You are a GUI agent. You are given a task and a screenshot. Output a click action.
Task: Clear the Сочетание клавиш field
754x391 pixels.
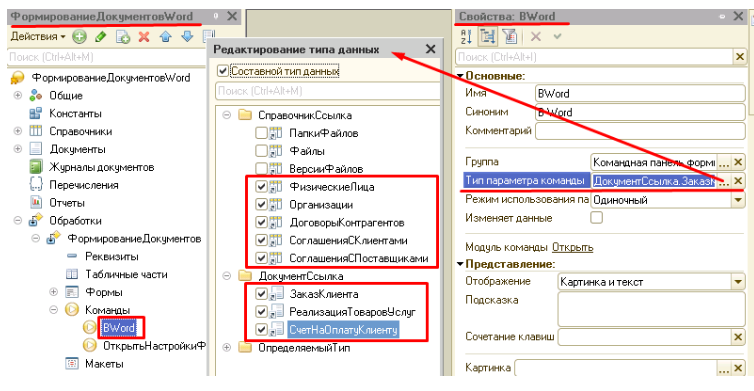click(738, 337)
